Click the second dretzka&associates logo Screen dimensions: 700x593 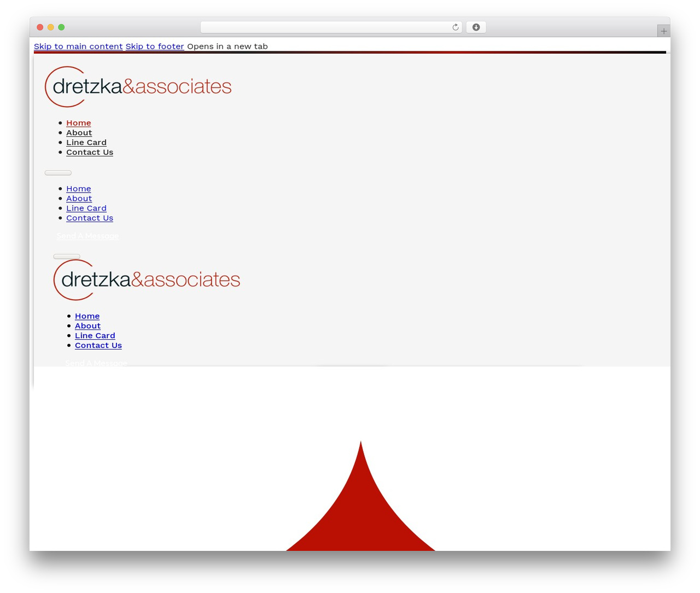click(x=147, y=280)
